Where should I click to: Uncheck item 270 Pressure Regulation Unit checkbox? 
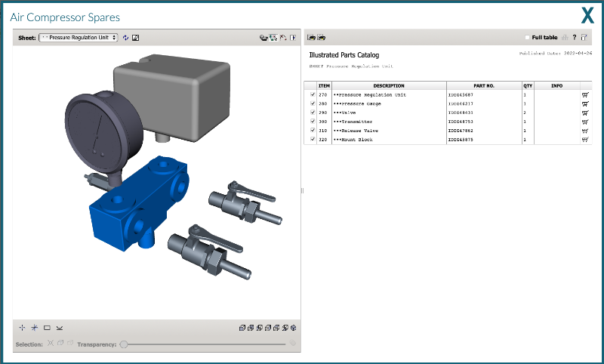[313, 94]
